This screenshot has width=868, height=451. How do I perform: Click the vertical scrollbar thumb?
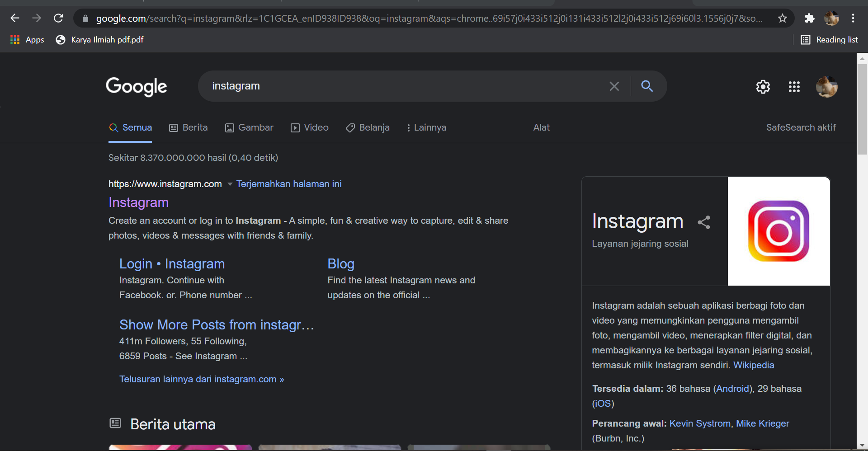point(862,109)
